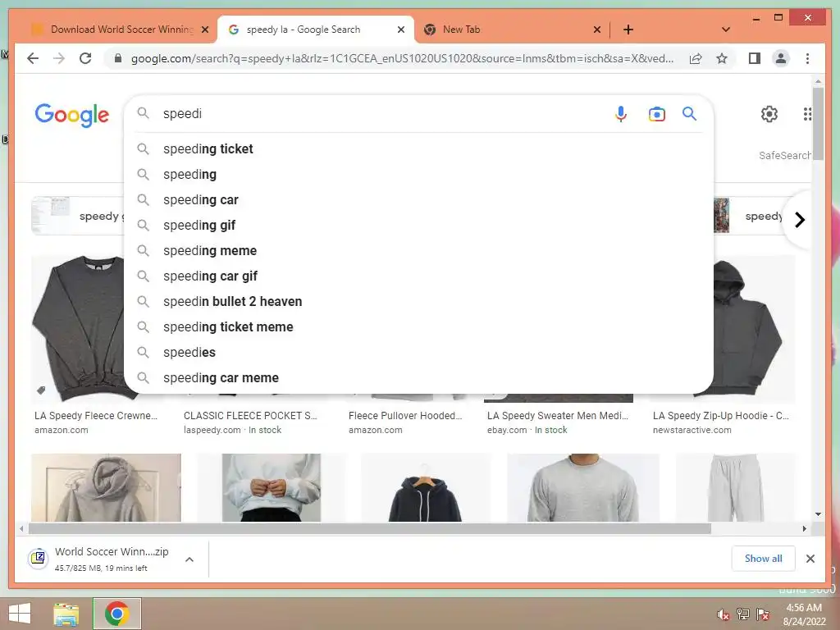Viewport: 840px width, 630px height.
Task: Bookmark this page with star icon
Action: coord(722,58)
